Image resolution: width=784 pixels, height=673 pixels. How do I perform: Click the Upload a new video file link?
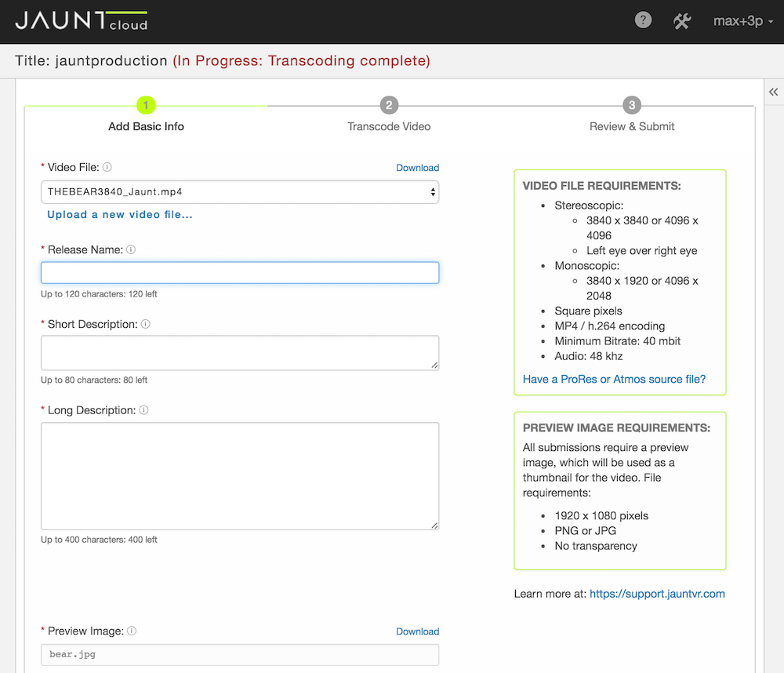point(120,215)
